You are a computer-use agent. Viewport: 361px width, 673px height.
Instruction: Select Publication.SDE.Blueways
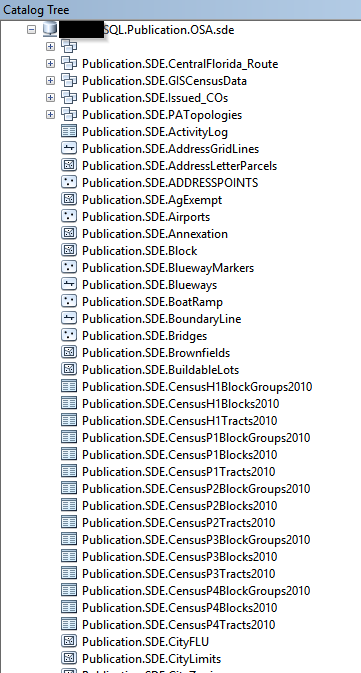pos(149,285)
